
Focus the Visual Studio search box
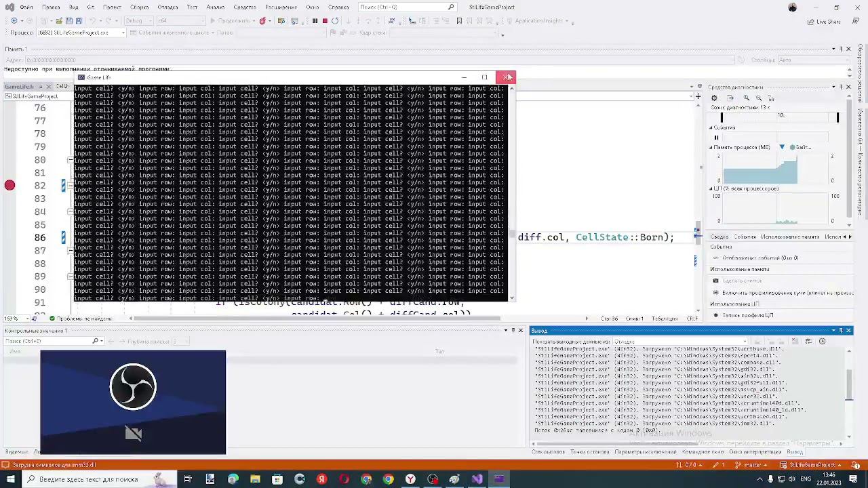[406, 7]
